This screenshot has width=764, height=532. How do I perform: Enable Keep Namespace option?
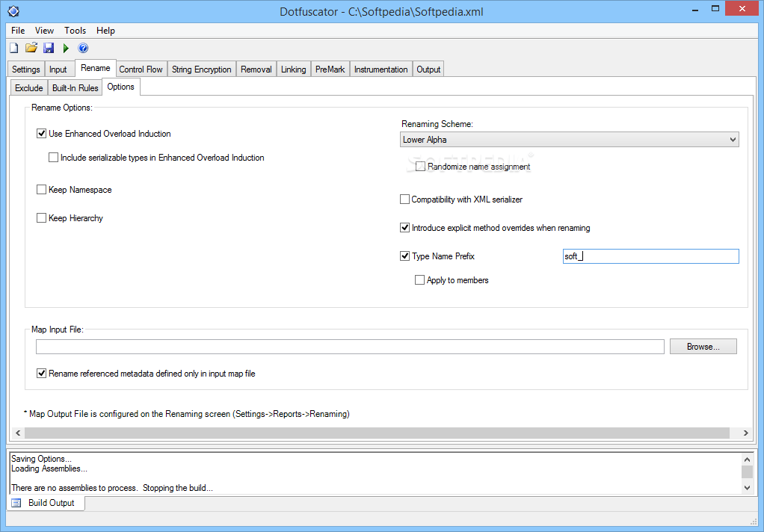[41, 189]
